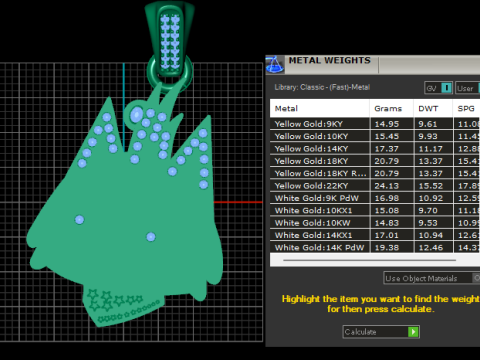Select the Yellow Gold:18KY row
Image resolution: width=480 pixels, height=360 pixels.
click(375, 161)
